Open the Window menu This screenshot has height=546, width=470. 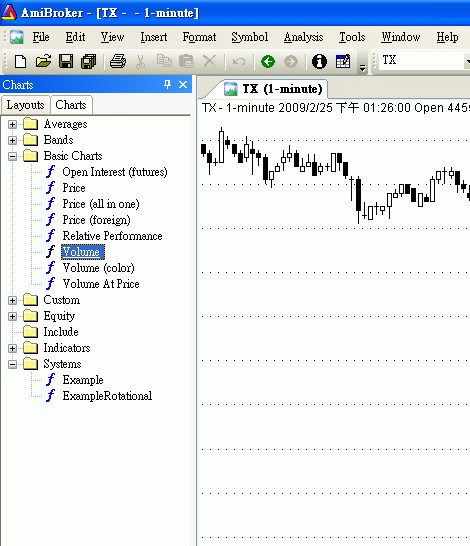400,37
